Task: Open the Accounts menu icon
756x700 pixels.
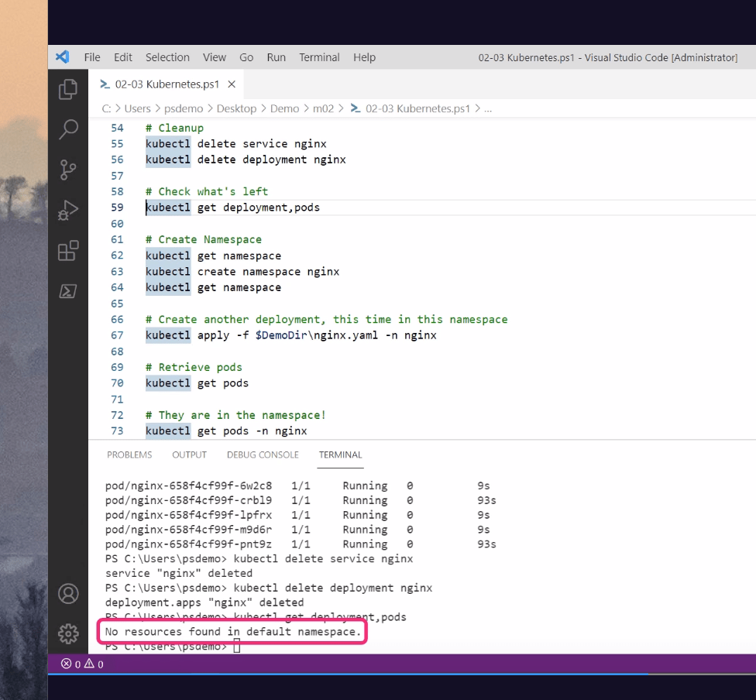Action: (68, 593)
